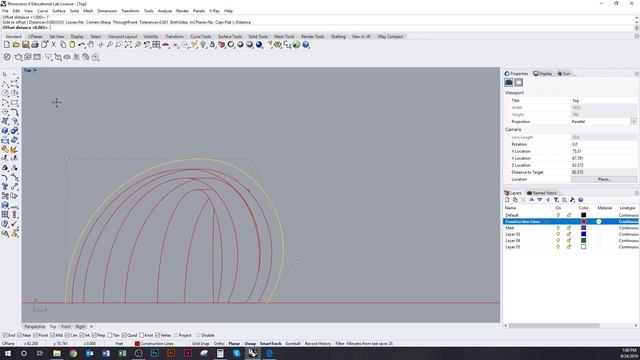Click the Delete layer X icon
640x360 pixels.
click(523, 200)
